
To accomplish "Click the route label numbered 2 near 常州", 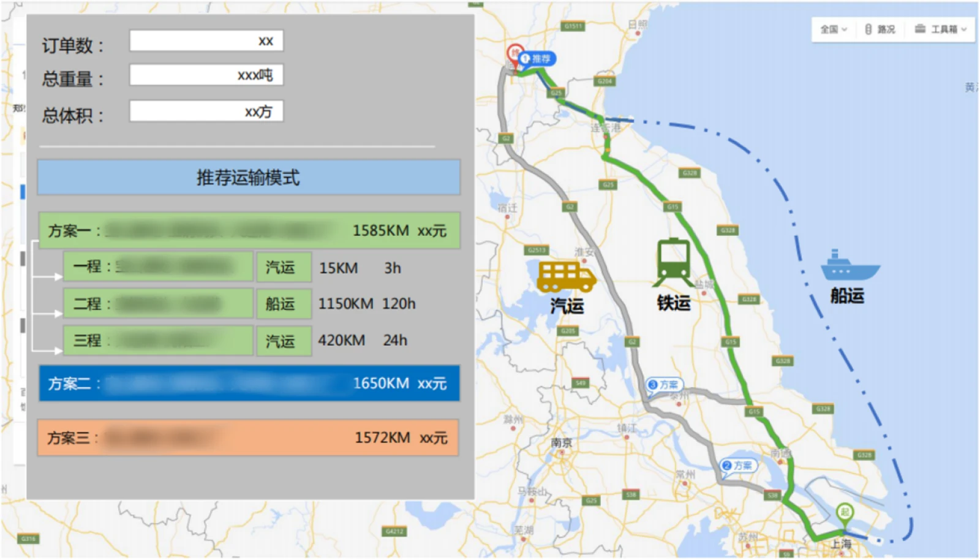I will coord(738,466).
